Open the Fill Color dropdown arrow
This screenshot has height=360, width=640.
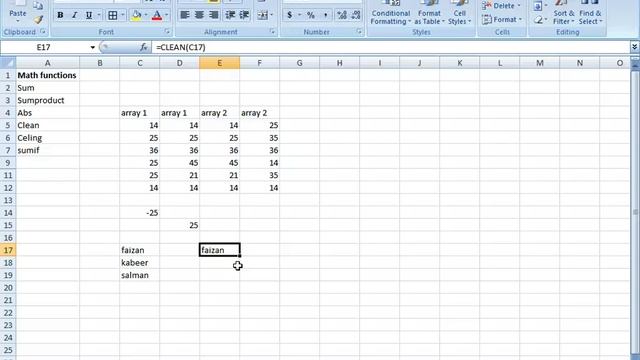tap(146, 16)
